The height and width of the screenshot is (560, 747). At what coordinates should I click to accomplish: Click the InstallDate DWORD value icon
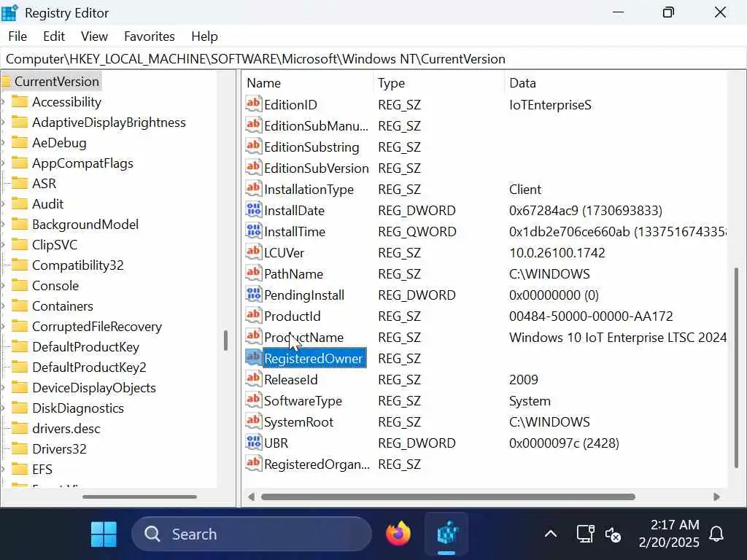pyautogui.click(x=253, y=210)
